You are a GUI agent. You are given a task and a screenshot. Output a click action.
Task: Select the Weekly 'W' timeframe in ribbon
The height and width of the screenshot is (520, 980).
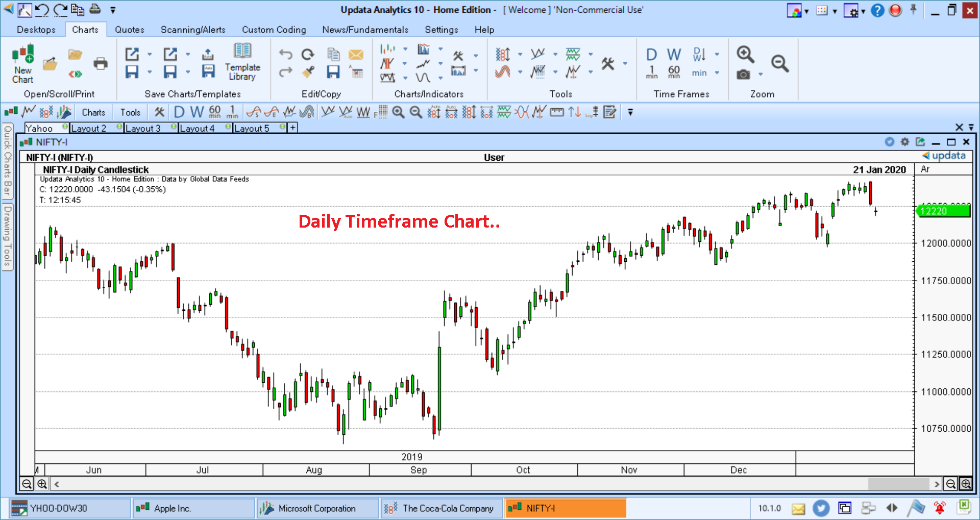coord(674,55)
